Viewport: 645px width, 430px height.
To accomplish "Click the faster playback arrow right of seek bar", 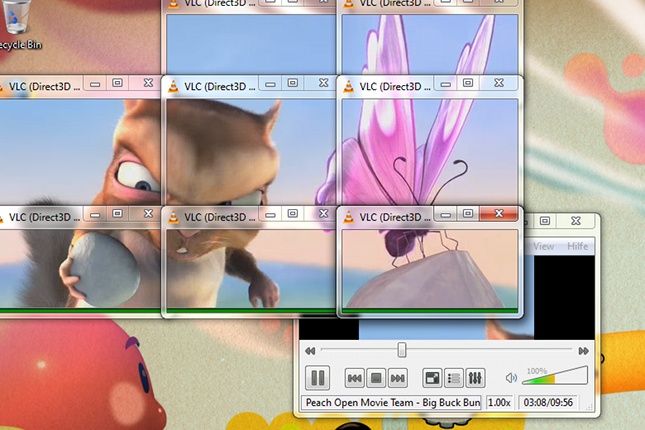I will (x=583, y=350).
